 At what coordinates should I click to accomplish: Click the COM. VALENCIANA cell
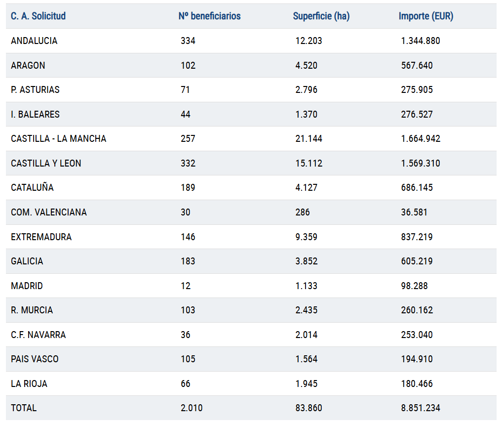pyautogui.click(x=48, y=213)
